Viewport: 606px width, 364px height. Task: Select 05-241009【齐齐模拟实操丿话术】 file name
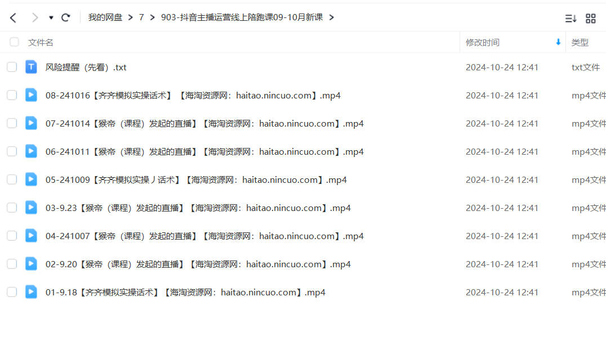[196, 180]
